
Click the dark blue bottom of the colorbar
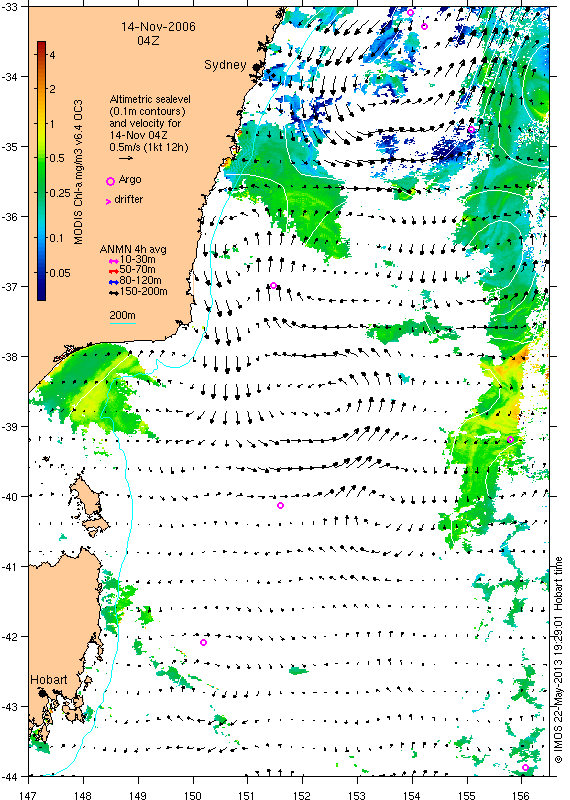point(41,294)
